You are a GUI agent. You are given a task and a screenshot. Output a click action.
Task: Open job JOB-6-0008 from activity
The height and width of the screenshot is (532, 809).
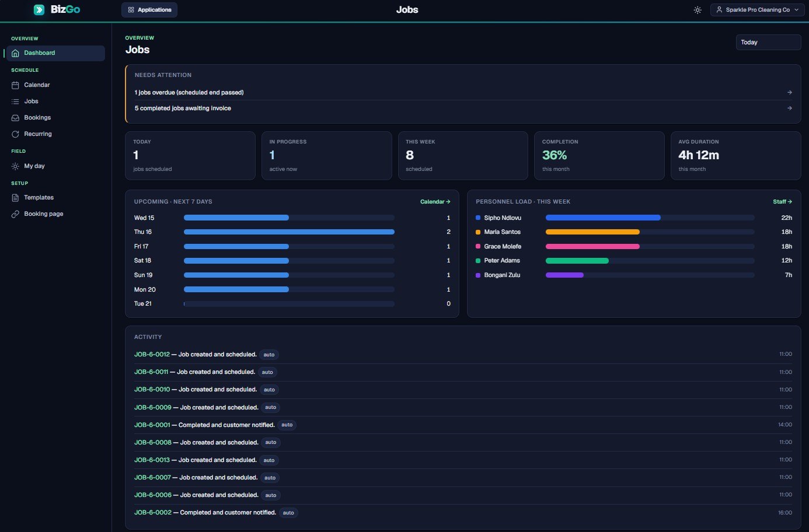point(153,442)
